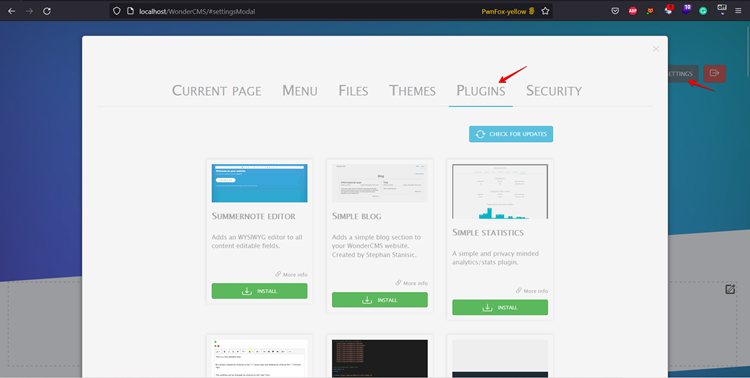This screenshot has height=378, width=750.
Task: Open the extension with red badge
Action: [668, 10]
